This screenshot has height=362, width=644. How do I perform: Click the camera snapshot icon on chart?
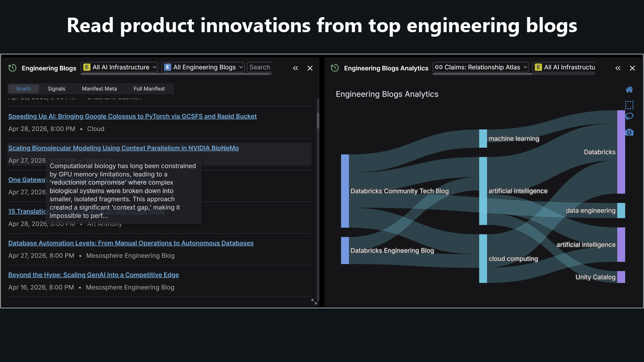pos(629,132)
